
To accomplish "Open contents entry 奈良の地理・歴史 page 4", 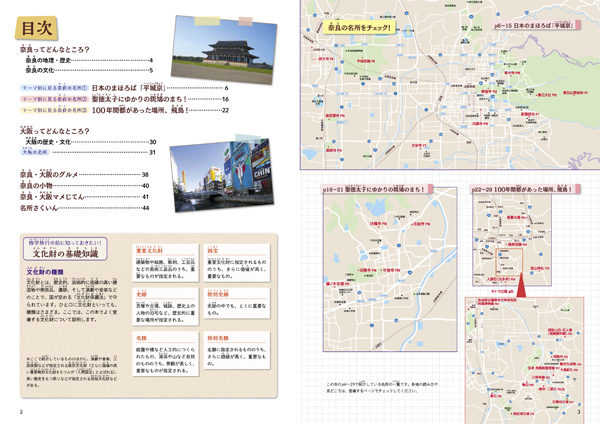I will (89, 60).
